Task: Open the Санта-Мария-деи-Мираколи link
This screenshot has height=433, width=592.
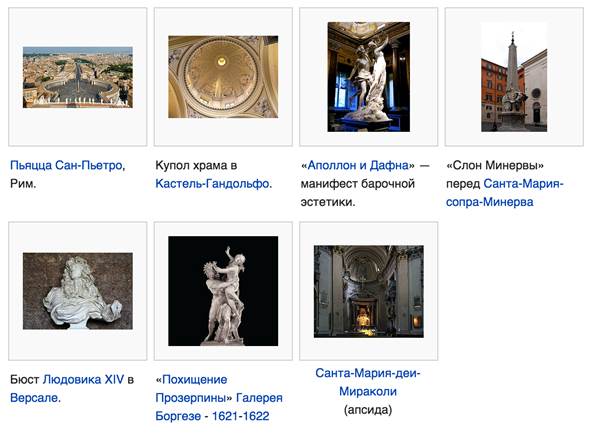Action: (368, 382)
